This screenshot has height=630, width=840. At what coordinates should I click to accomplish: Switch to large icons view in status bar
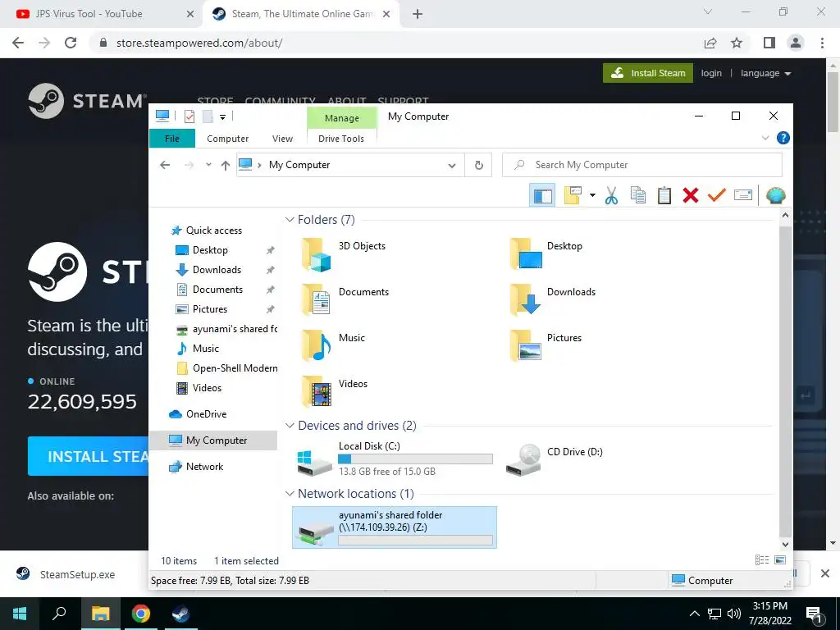click(x=780, y=560)
